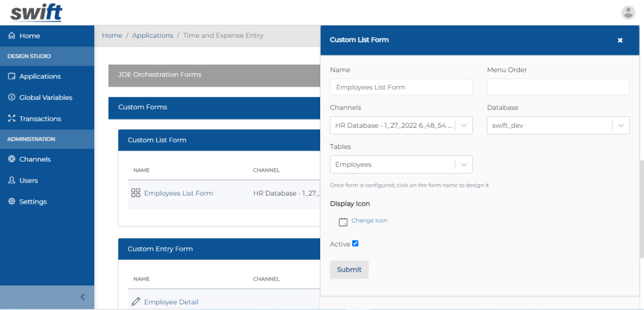This screenshot has height=310, width=644.
Task: Go to Home in the sidebar
Action: [x=30, y=36]
